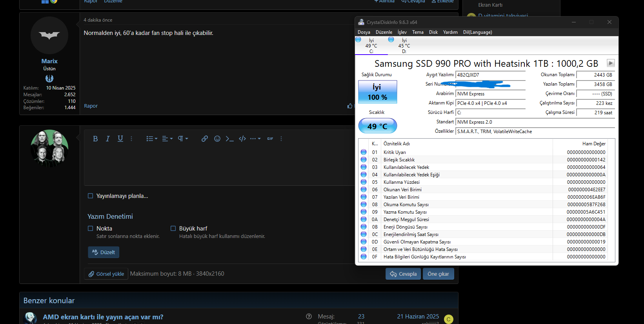Click the firmware field showing 4B2QJXD7
The width and height of the screenshot is (644, 324).
(x=491, y=75)
